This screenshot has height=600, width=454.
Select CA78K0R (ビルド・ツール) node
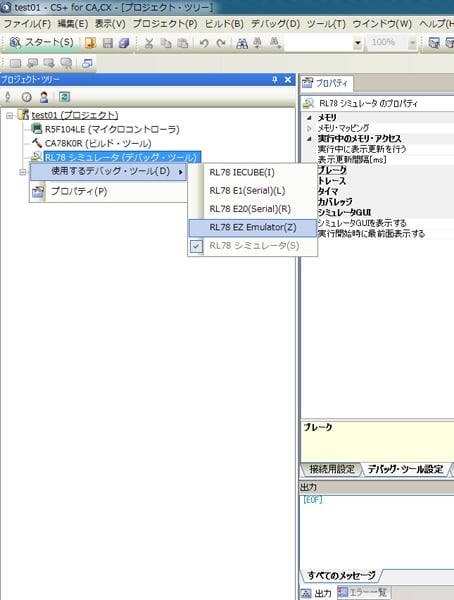98,143
